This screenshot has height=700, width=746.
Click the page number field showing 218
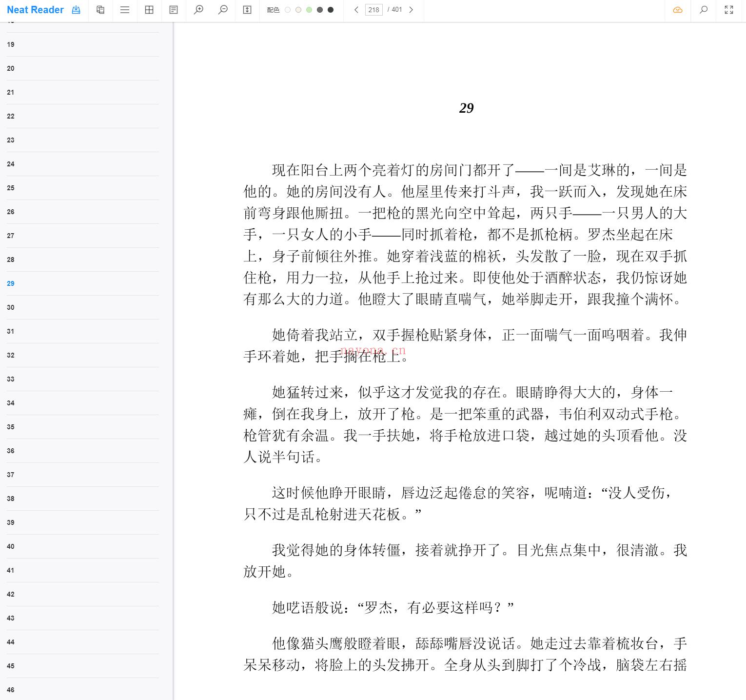pos(374,10)
